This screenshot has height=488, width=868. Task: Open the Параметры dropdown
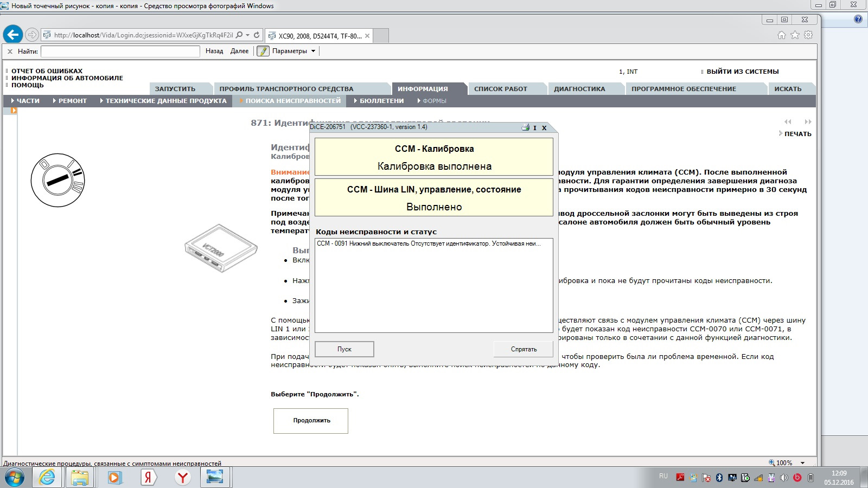(293, 51)
